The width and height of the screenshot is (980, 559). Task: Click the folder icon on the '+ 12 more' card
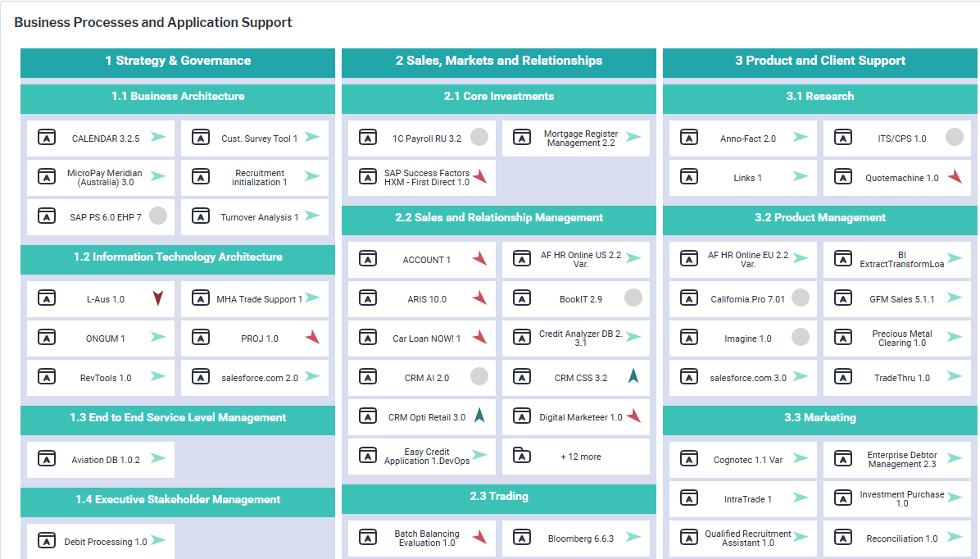pos(522,456)
